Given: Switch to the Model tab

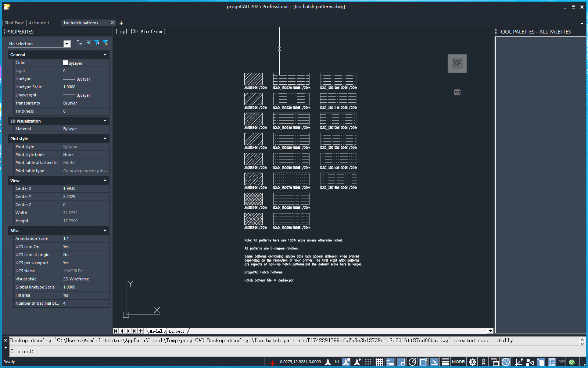Looking at the screenshot, I should [x=156, y=331].
